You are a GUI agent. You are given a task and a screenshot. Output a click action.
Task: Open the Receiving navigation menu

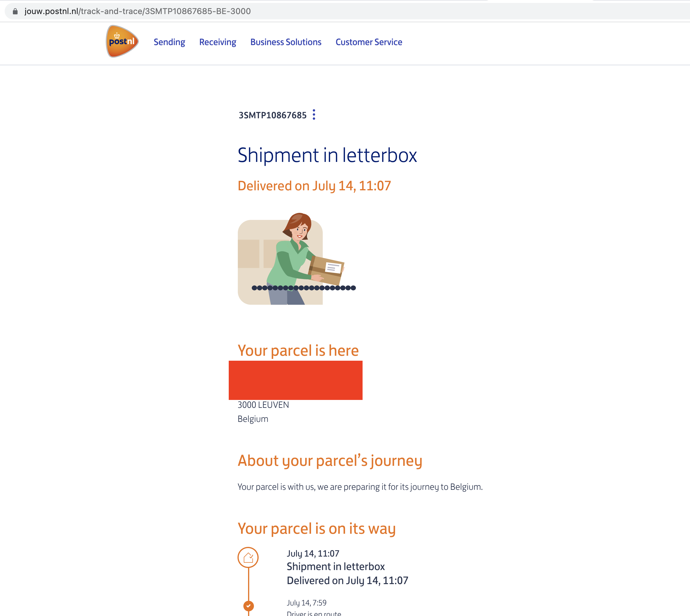[217, 42]
